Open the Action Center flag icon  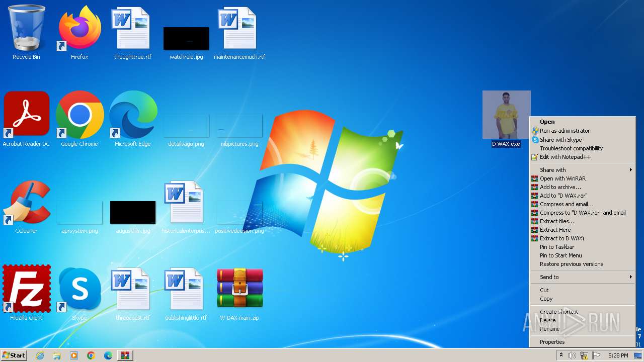596,355
